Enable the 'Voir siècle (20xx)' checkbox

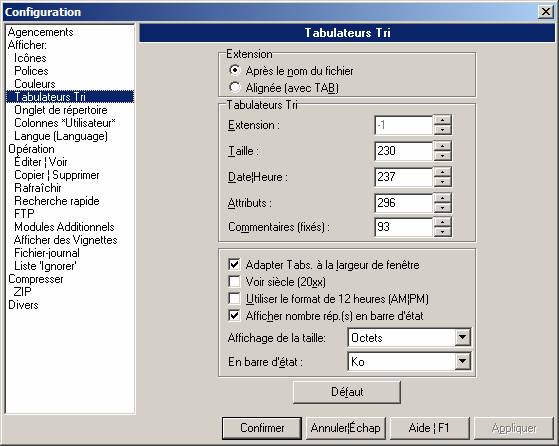(234, 282)
